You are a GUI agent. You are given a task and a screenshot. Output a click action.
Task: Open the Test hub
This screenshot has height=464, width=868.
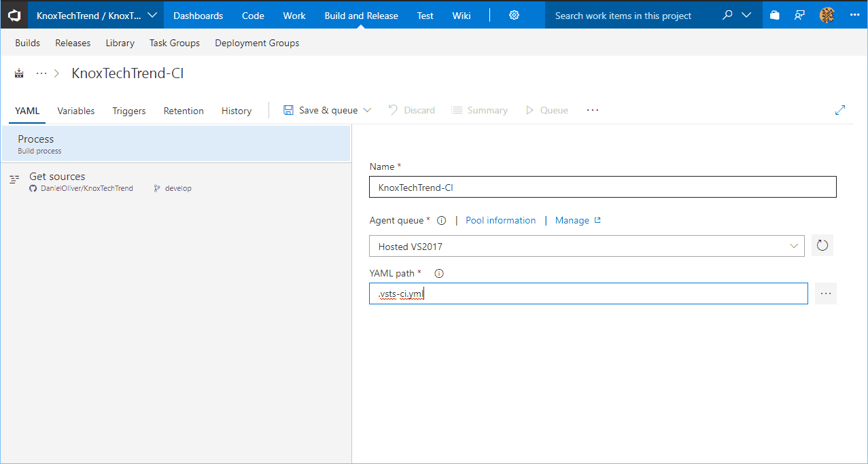426,15
